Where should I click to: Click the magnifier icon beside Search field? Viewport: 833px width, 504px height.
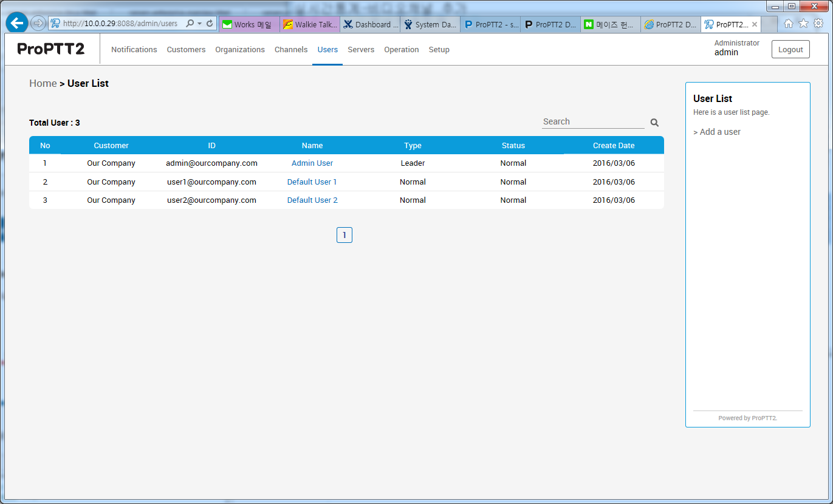(x=654, y=123)
